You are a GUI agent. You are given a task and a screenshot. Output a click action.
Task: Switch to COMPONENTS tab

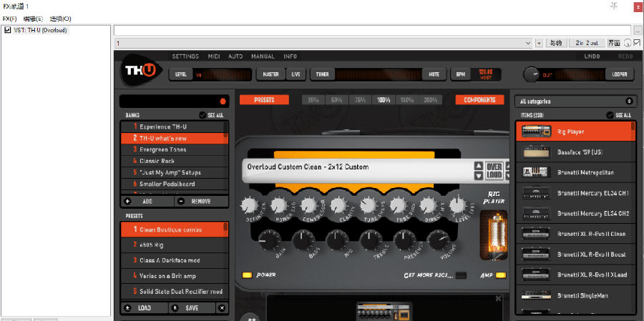tap(479, 100)
